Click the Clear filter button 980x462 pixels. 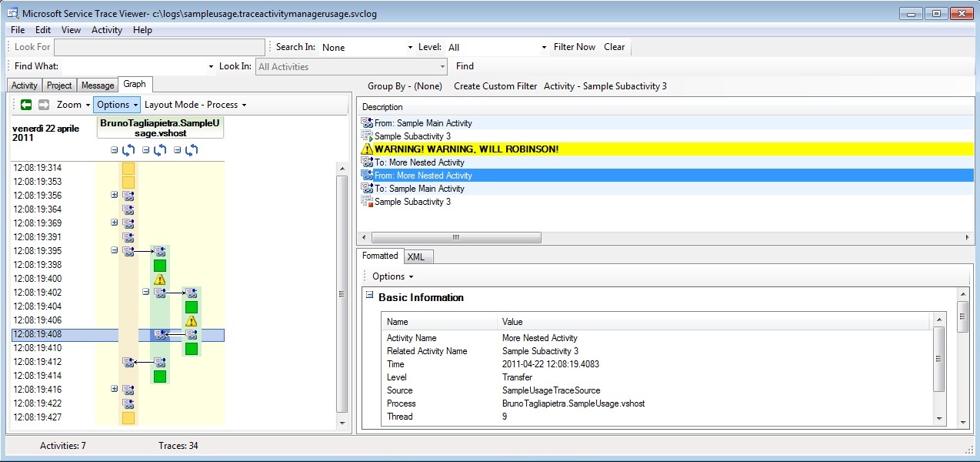click(615, 47)
